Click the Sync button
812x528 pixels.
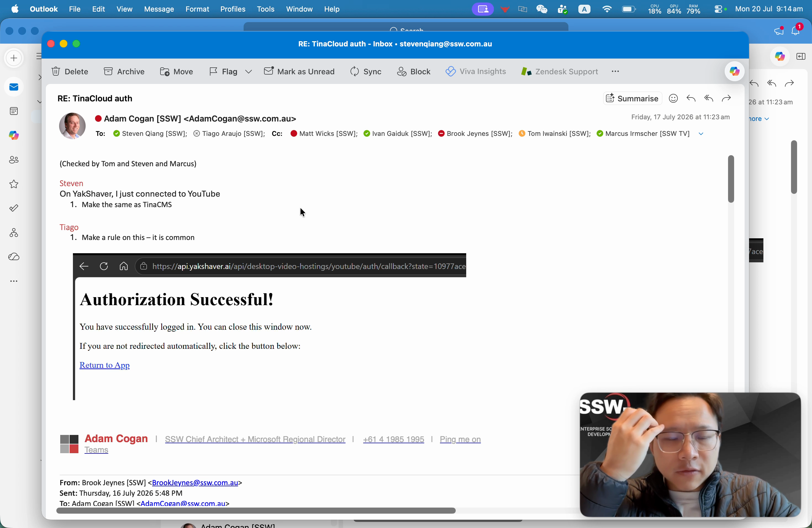point(366,72)
